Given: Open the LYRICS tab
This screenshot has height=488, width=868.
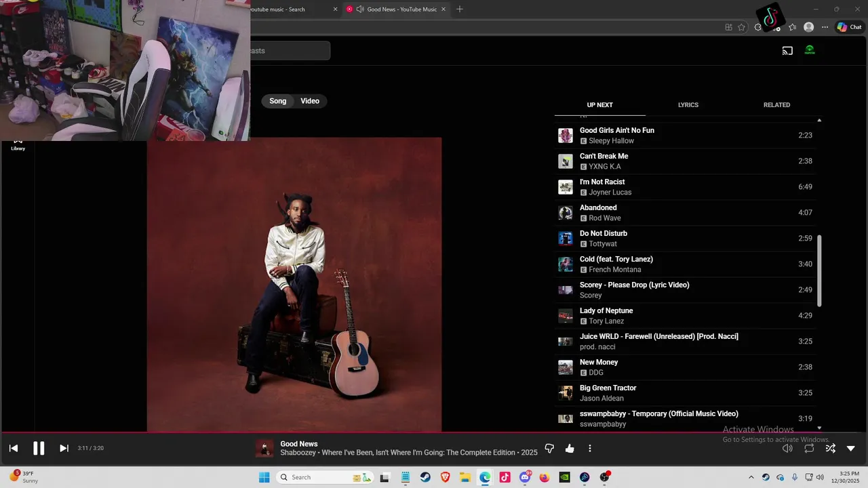Looking at the screenshot, I should pyautogui.click(x=688, y=105).
